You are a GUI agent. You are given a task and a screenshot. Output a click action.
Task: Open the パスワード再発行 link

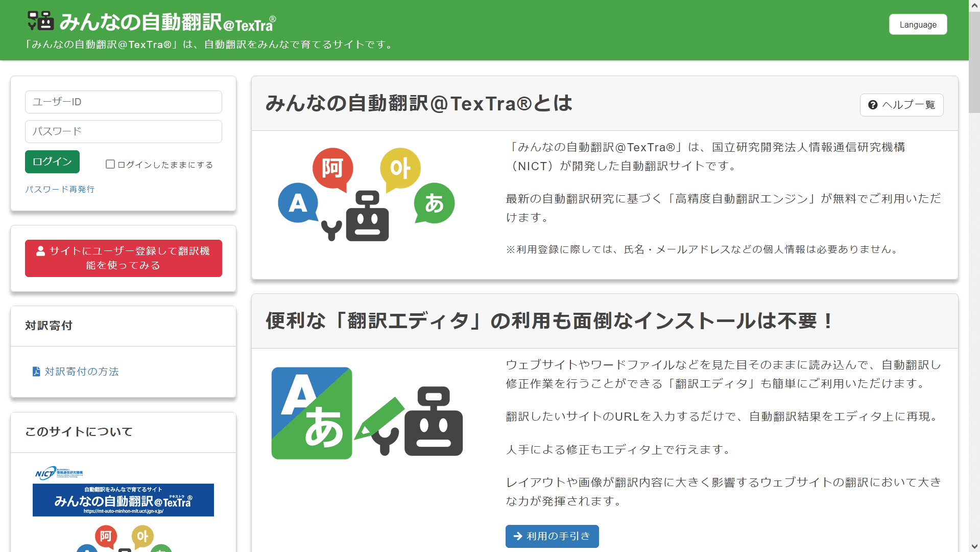60,189
